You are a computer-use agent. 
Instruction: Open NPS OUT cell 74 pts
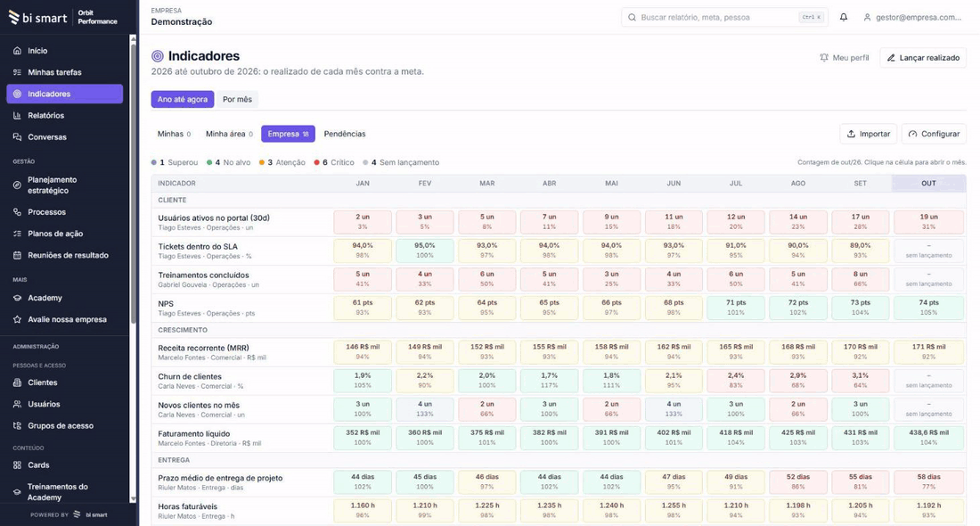tap(928, 308)
